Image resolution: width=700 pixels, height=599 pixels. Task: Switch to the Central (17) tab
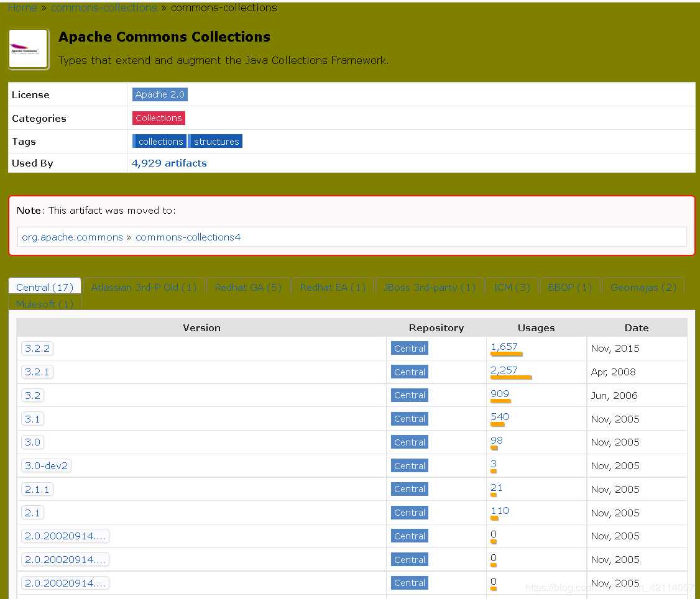[45, 287]
